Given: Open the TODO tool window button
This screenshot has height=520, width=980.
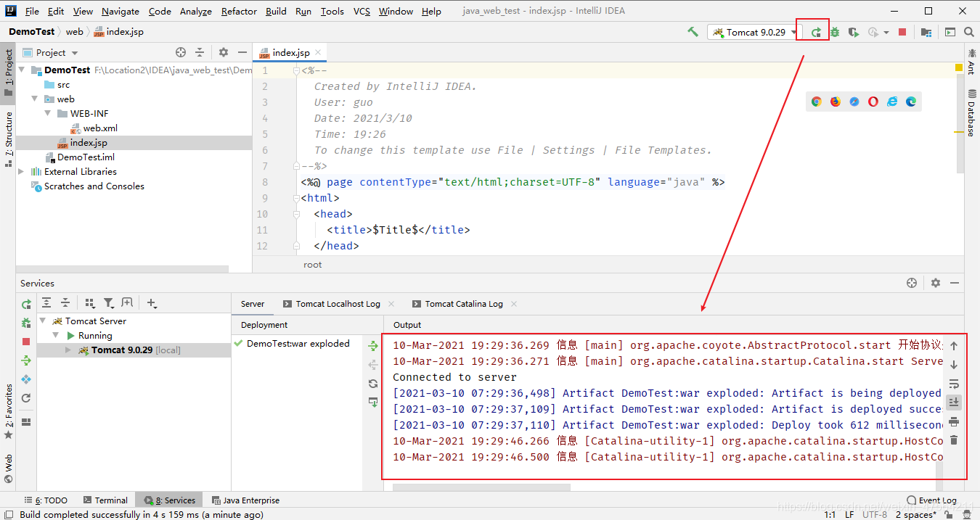Looking at the screenshot, I should [46, 500].
